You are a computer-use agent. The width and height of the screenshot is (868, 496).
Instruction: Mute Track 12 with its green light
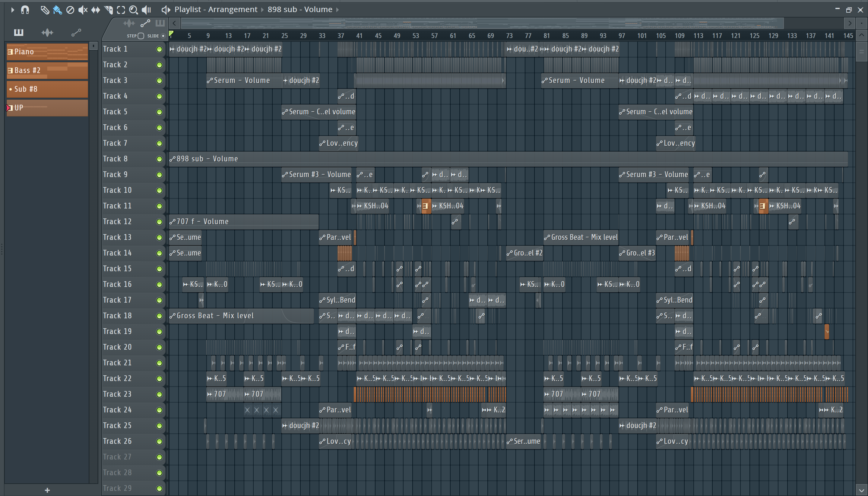tap(159, 222)
